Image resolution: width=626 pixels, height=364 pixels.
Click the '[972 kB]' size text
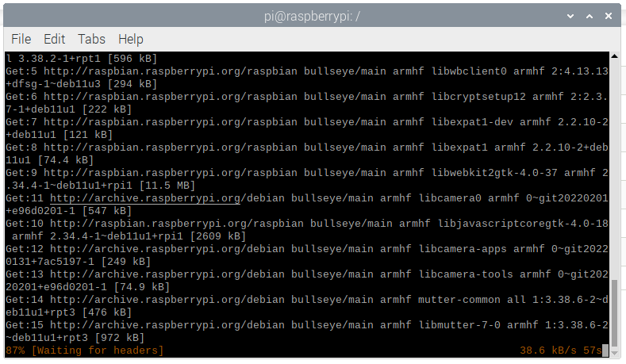(x=119, y=338)
